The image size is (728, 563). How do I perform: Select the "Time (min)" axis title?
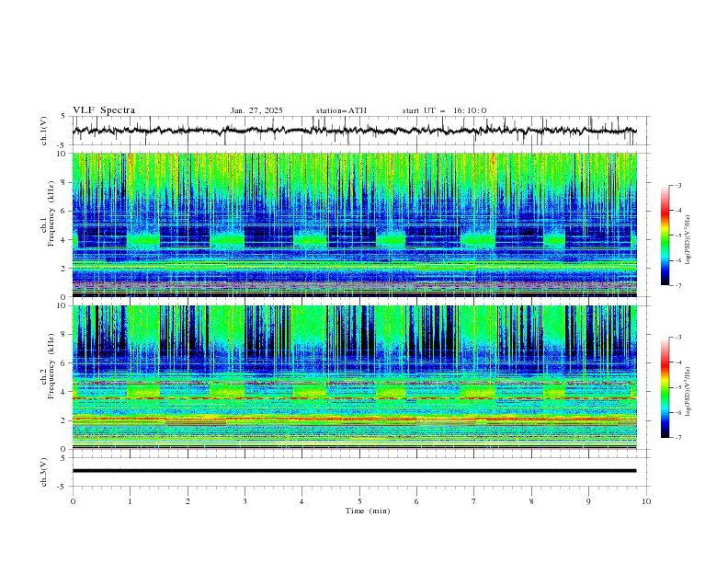tap(368, 511)
